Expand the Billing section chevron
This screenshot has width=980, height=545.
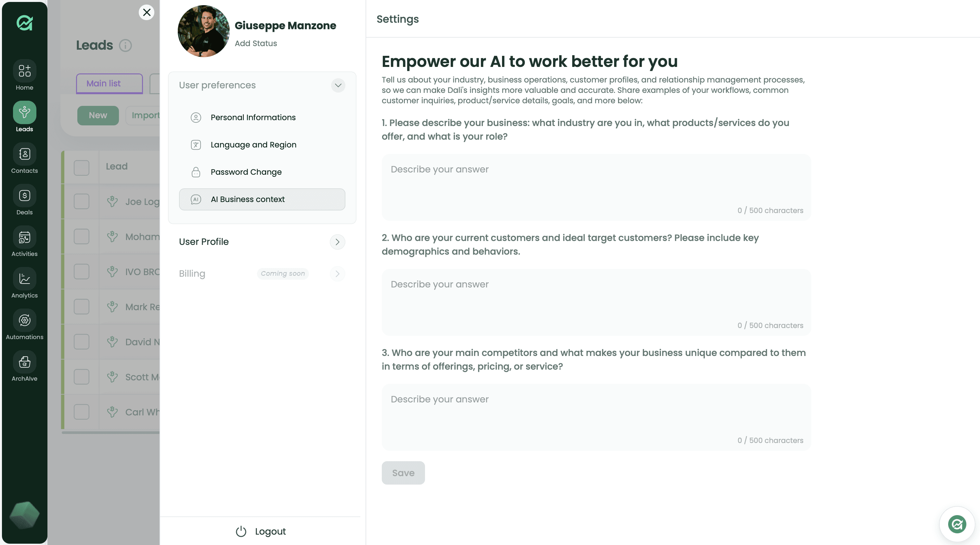tap(338, 274)
